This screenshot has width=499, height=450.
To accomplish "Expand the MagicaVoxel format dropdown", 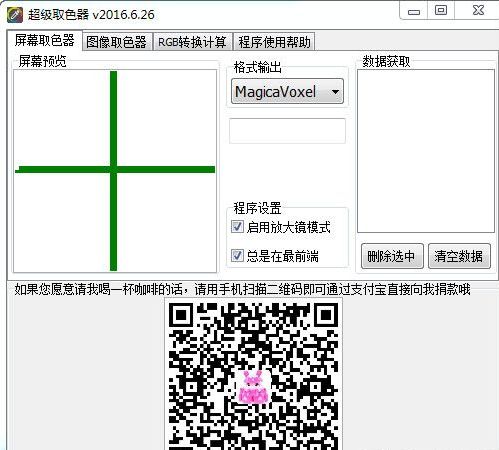I will click(287, 91).
